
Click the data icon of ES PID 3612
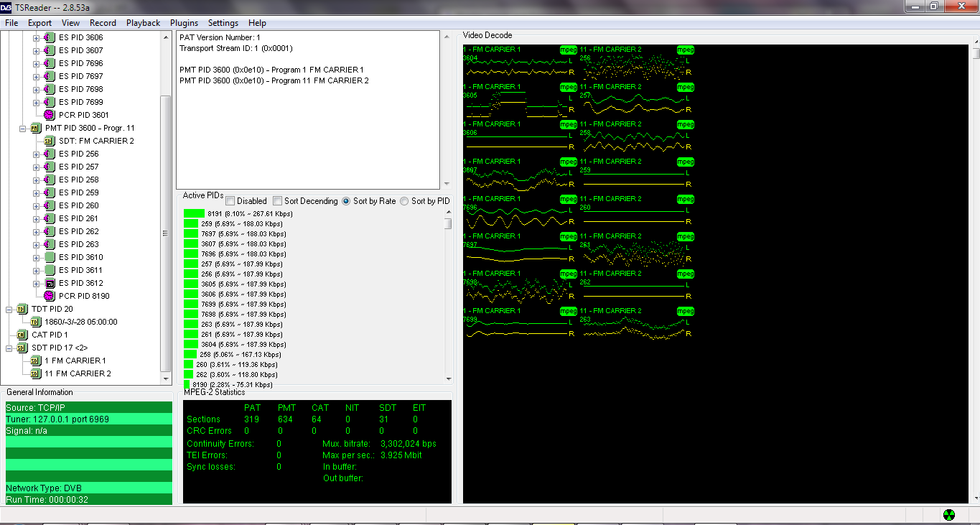[49, 283]
